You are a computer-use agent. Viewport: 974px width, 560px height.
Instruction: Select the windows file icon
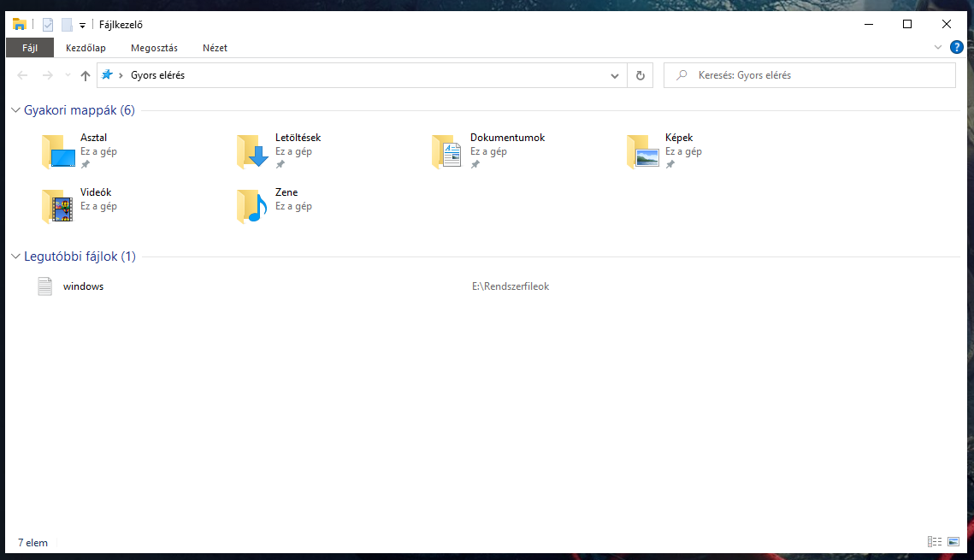(44, 286)
